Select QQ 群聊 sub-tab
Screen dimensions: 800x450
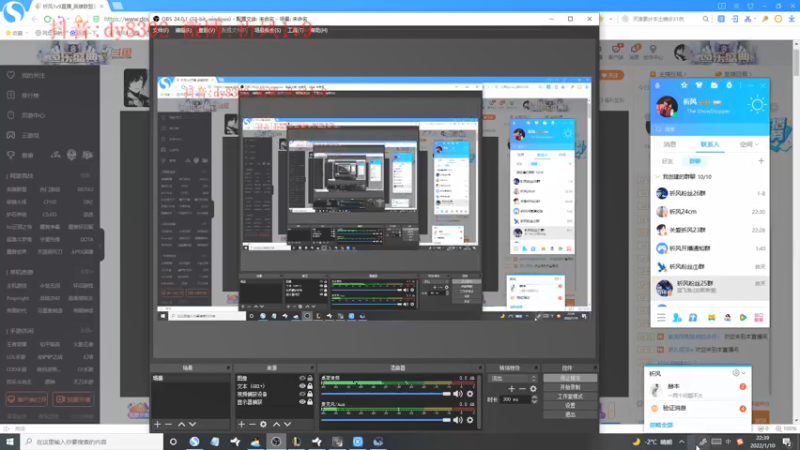695,161
